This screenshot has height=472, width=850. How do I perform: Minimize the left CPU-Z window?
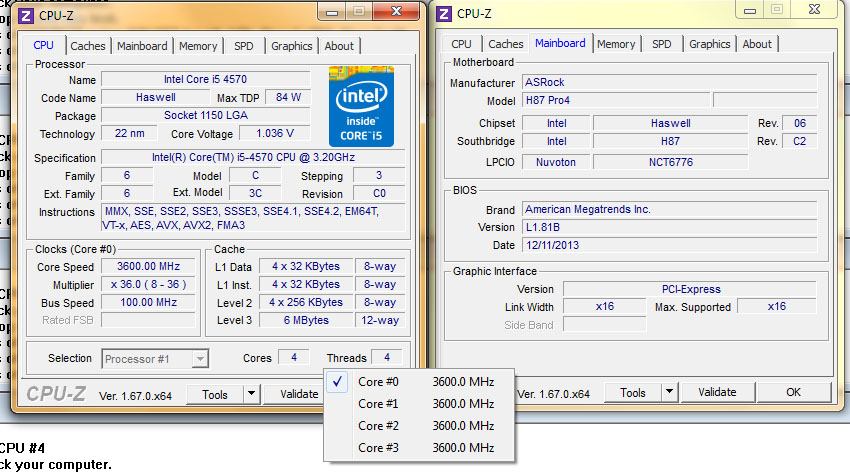point(332,11)
